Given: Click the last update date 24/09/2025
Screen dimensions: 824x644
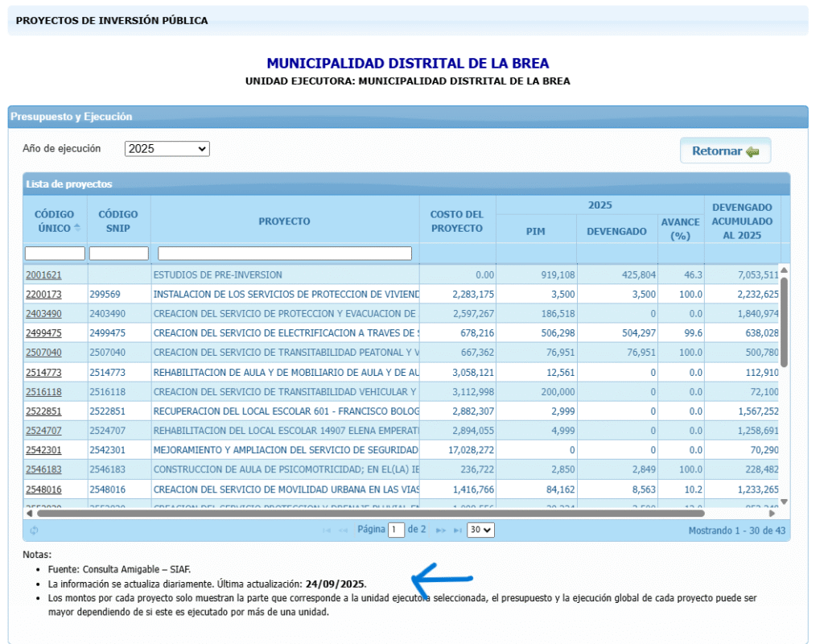Looking at the screenshot, I should click(x=335, y=584).
